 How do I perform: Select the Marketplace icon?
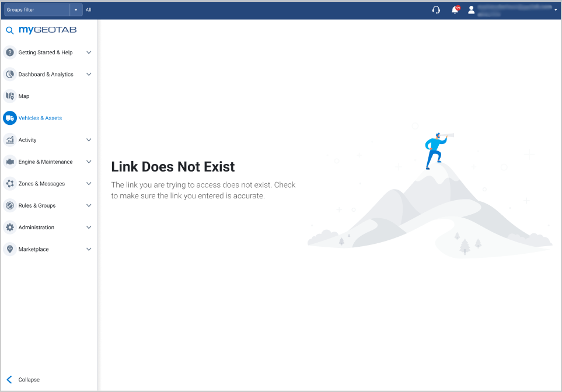pyautogui.click(x=10, y=249)
